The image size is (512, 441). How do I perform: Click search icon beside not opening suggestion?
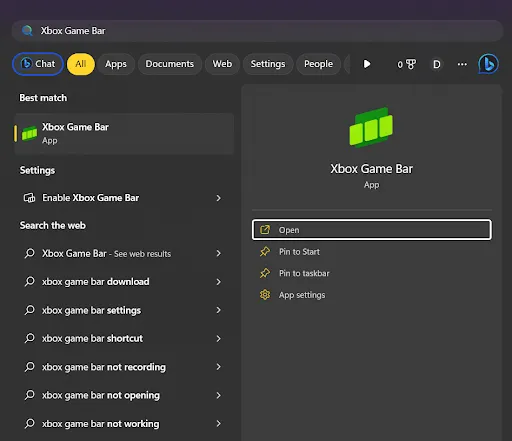29,395
